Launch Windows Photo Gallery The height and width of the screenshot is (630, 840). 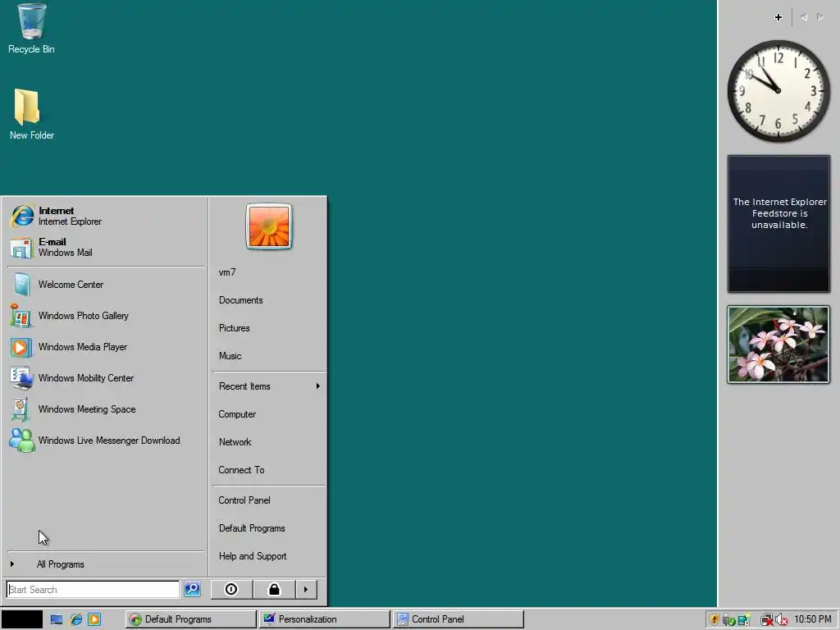[106, 316]
